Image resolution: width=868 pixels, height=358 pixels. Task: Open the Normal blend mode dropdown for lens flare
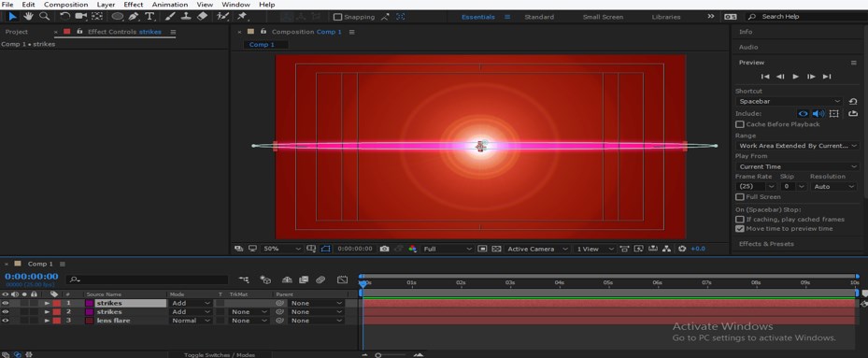pos(191,321)
